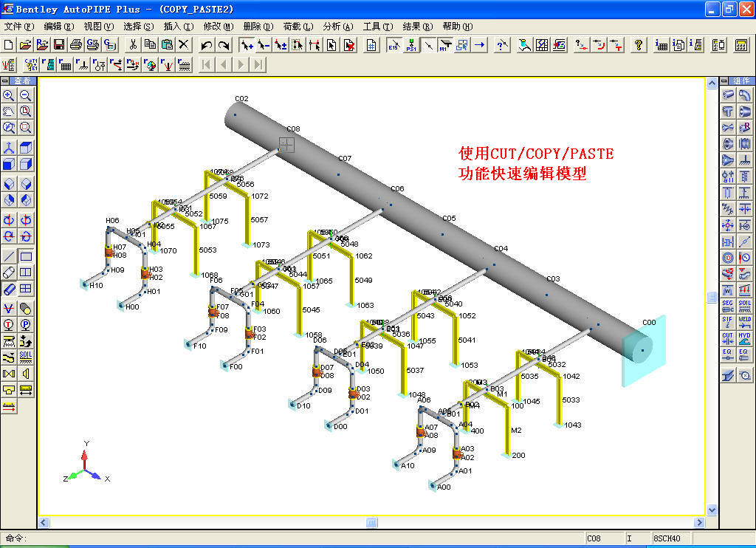Open the 荷载(L) menu
Image resolution: width=756 pixels, height=548 pixels.
tap(298, 27)
